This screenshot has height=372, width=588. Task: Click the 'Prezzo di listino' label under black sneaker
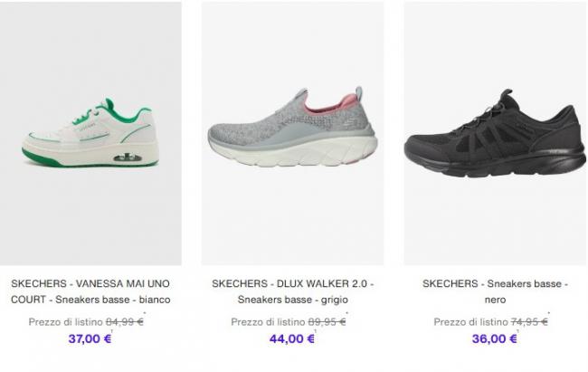click(x=470, y=322)
